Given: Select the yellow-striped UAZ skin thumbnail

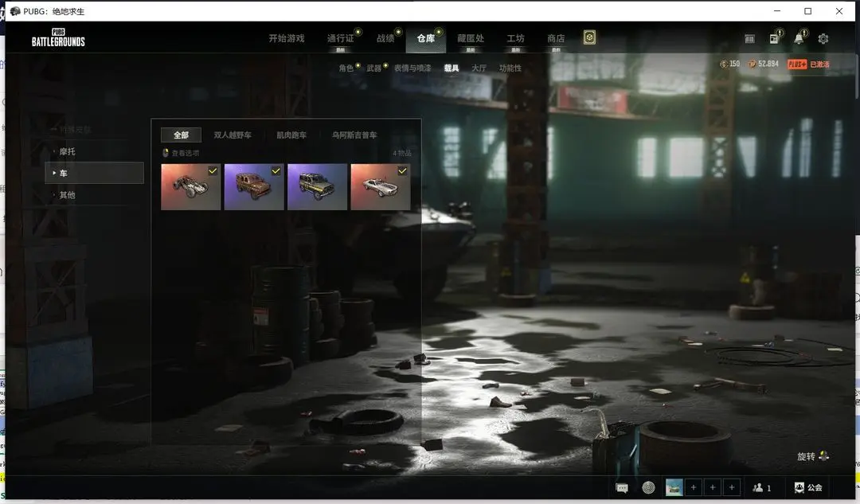Looking at the screenshot, I should pyautogui.click(x=317, y=187).
